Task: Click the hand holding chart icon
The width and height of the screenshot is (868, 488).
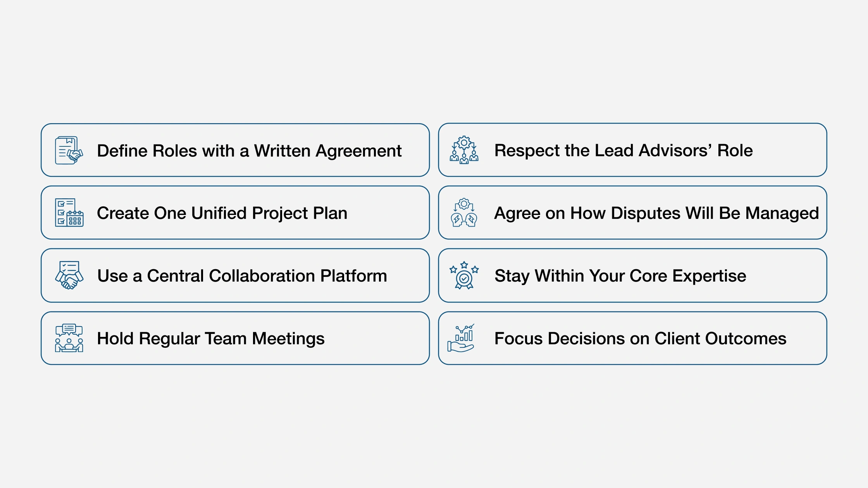Action: (461, 338)
